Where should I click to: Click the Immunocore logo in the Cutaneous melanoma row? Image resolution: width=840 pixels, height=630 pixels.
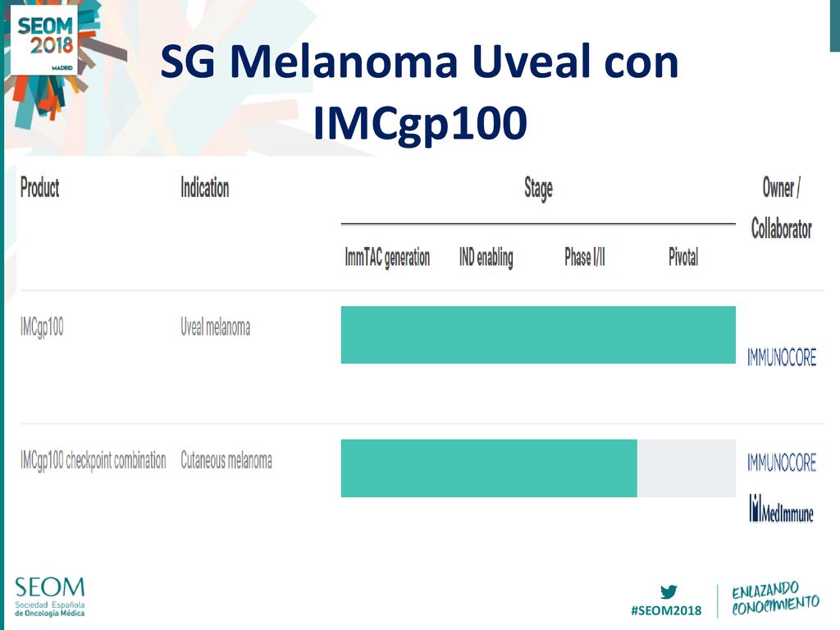tap(782, 463)
